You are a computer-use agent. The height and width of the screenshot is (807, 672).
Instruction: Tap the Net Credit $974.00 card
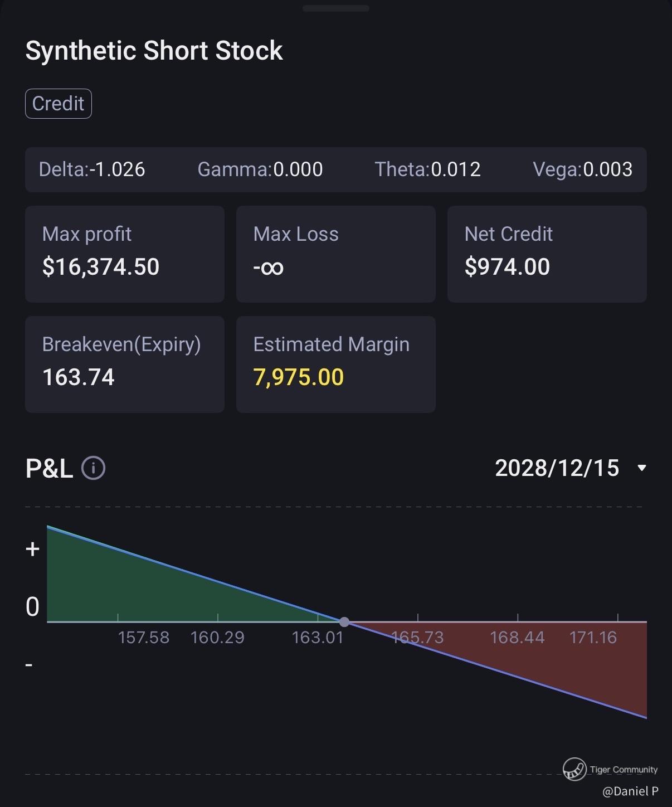547,254
